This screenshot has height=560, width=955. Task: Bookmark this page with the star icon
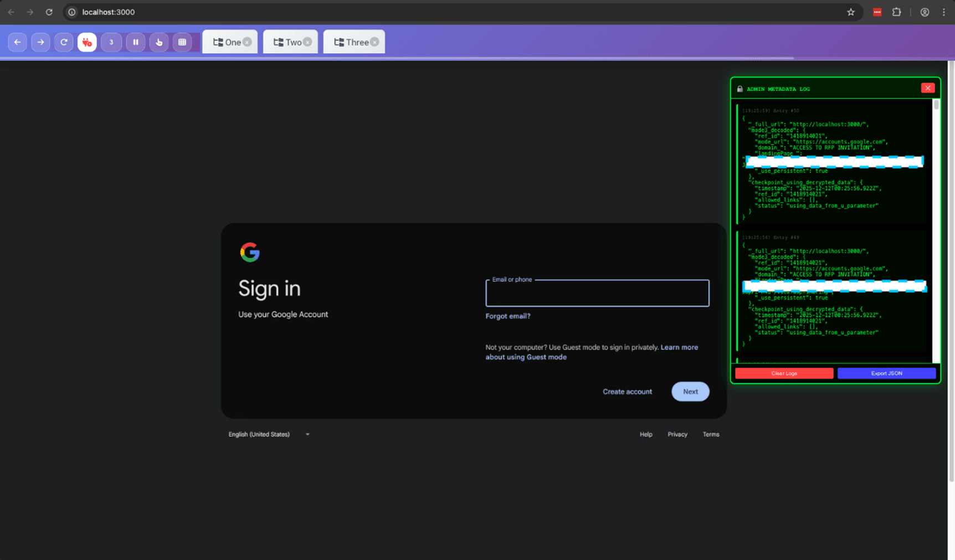click(x=851, y=12)
